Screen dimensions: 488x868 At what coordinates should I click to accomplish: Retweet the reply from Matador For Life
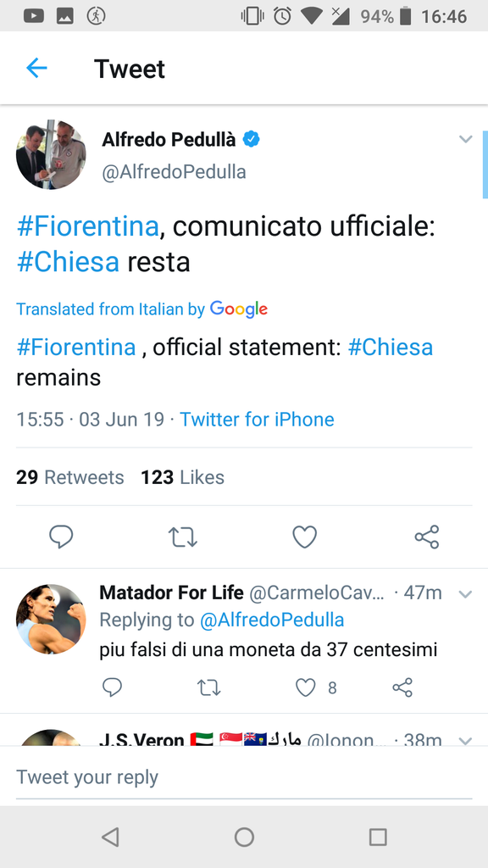tap(208, 687)
